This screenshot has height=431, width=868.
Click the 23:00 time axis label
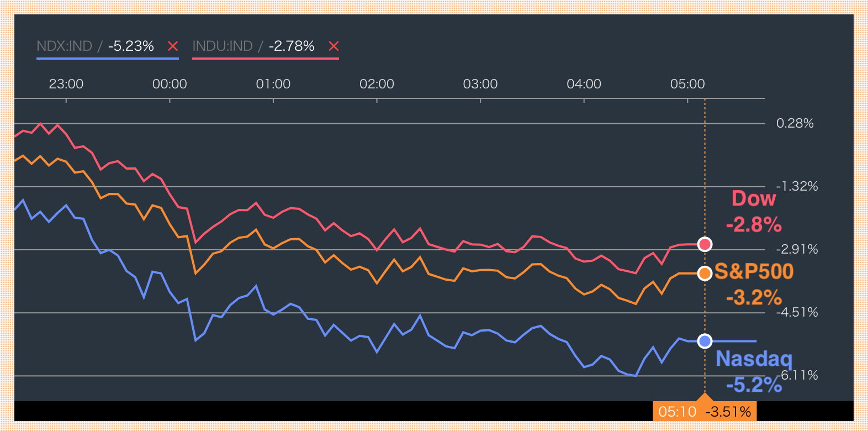tap(66, 84)
